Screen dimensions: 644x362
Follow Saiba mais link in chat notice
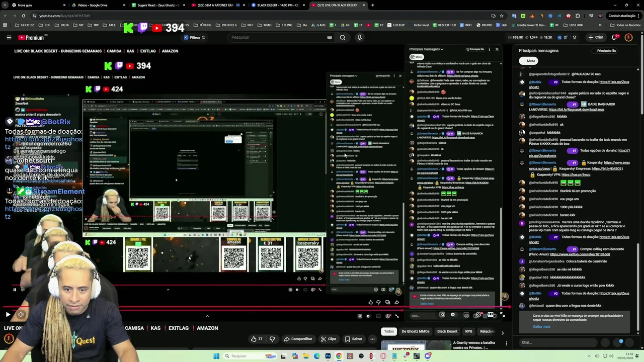coord(541,327)
